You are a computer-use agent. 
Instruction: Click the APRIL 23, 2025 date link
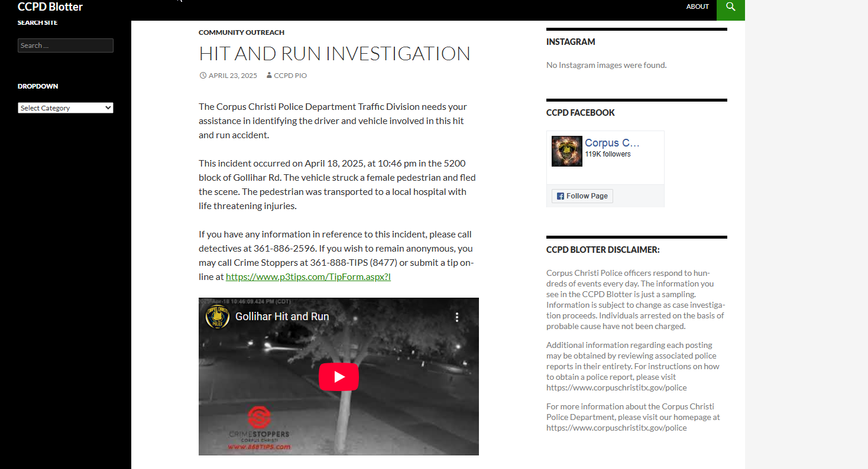pos(232,75)
